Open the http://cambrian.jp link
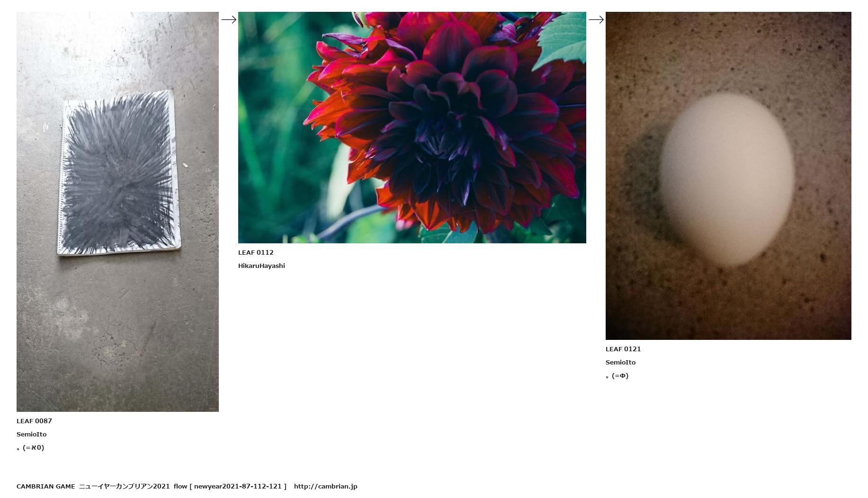Viewport: 868px width, 498px height. pyautogui.click(x=325, y=486)
